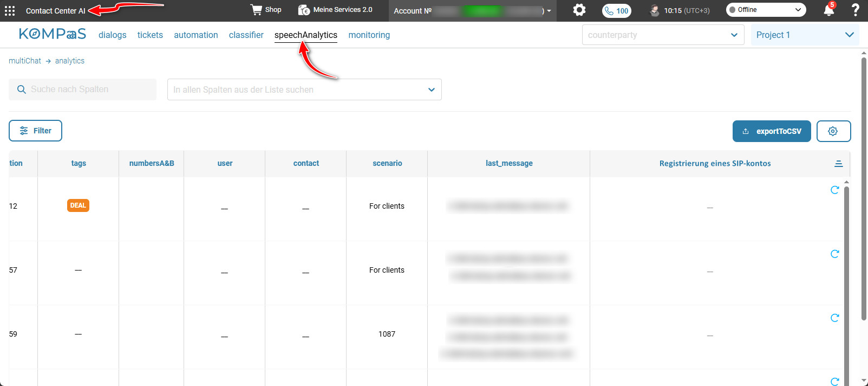Go to the monitoring tab
868x386 pixels.
tap(369, 35)
